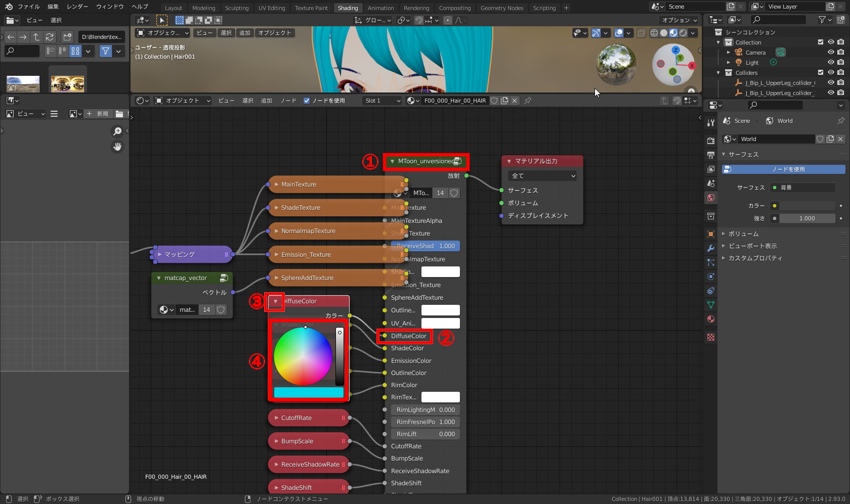Click the mat... group name in matcap_vector node
Viewport: 850px width, 504px height.
187,310
